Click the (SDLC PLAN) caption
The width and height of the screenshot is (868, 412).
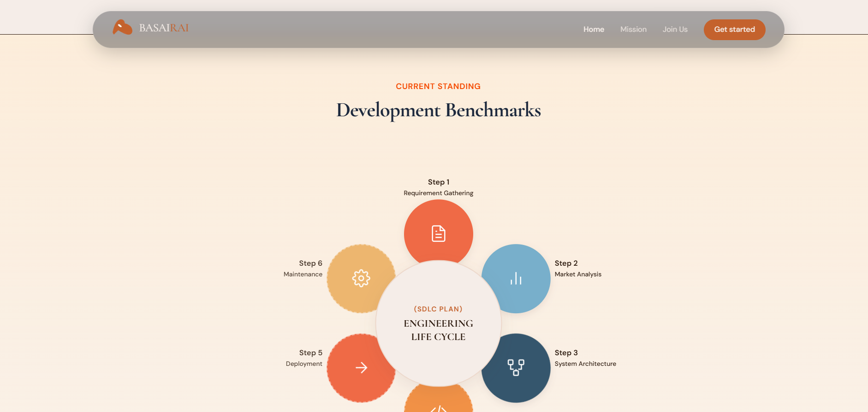[438, 309]
